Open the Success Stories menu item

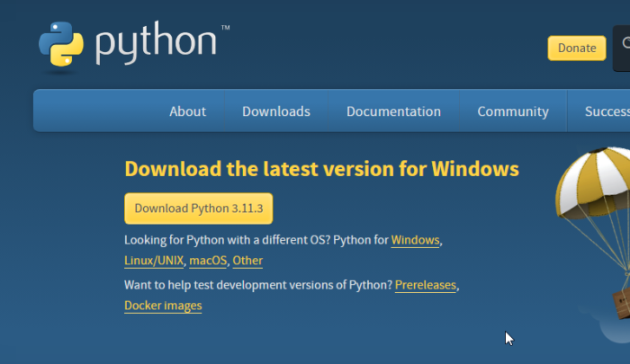point(606,111)
